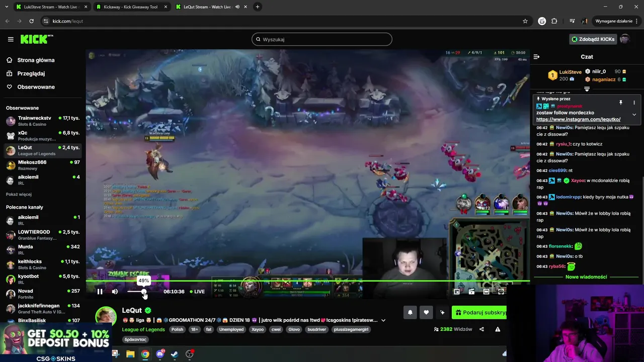
Task: Report stream with the warning triangle icon
Action: click(498, 329)
